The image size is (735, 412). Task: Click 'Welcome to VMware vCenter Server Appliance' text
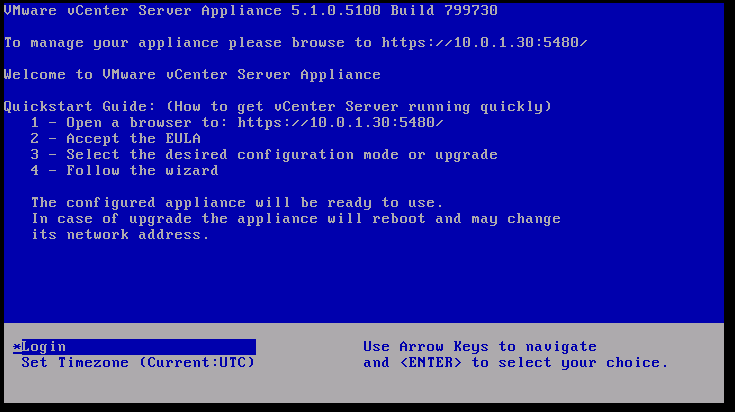coord(192,75)
